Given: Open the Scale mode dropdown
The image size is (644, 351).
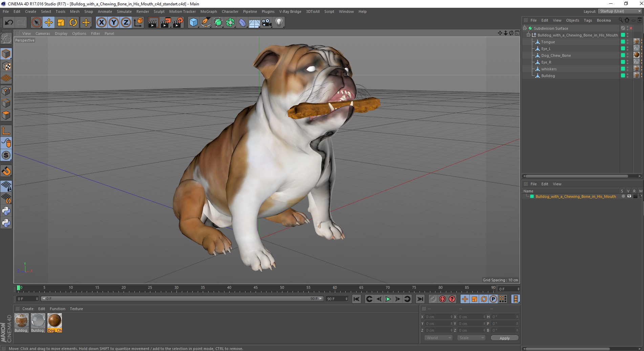Looking at the screenshot, I should coord(471,338).
